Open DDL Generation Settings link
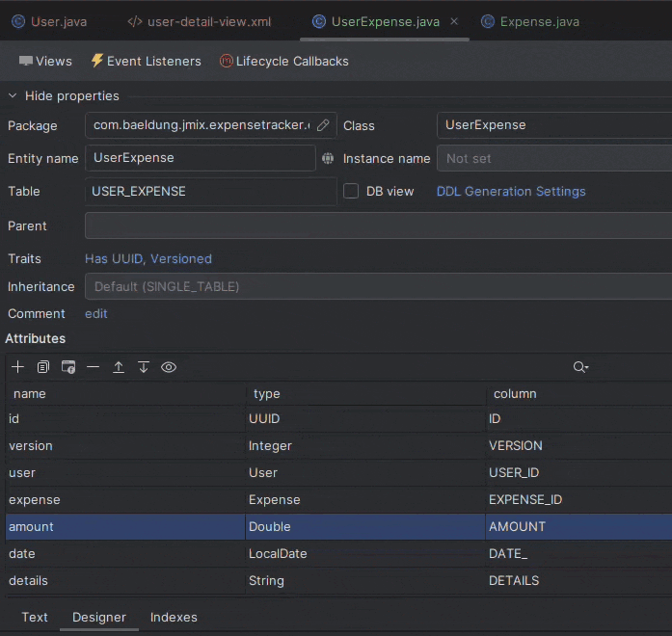The width and height of the screenshot is (672, 636). coord(511,191)
